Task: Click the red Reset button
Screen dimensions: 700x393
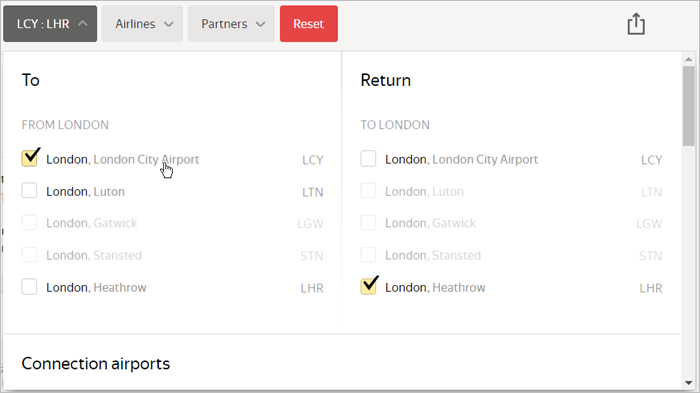Action: point(308,24)
